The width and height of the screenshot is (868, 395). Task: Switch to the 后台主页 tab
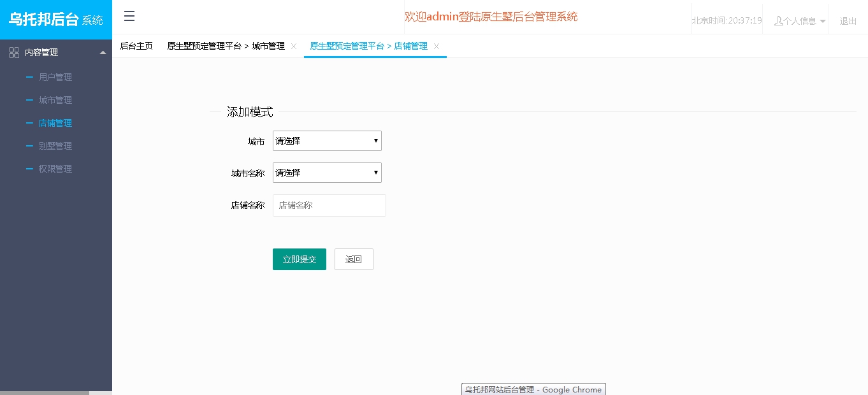point(136,47)
